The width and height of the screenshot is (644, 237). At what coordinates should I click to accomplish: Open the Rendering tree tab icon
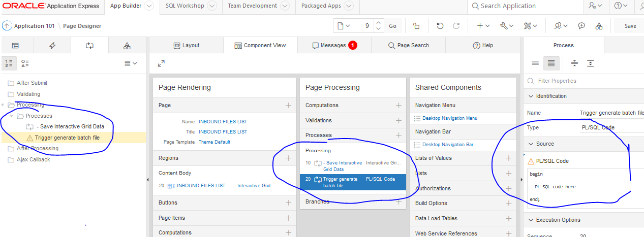click(15, 46)
